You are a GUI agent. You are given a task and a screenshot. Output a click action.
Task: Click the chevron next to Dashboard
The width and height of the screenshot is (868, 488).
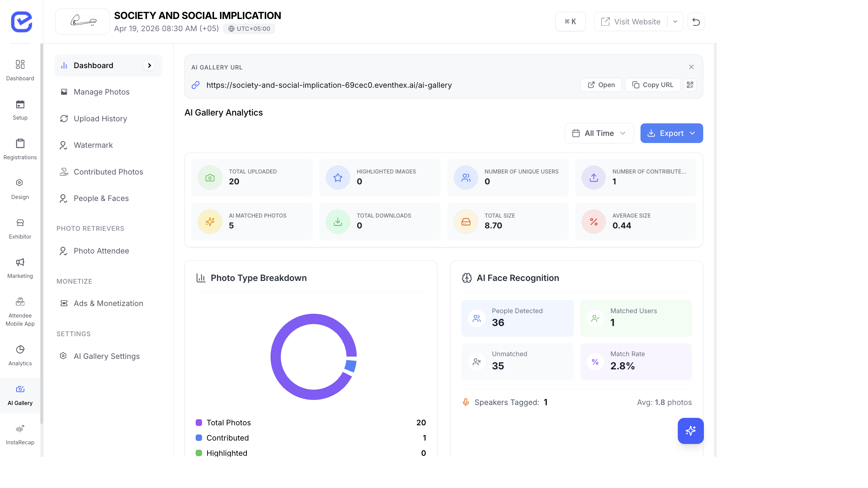coord(149,65)
